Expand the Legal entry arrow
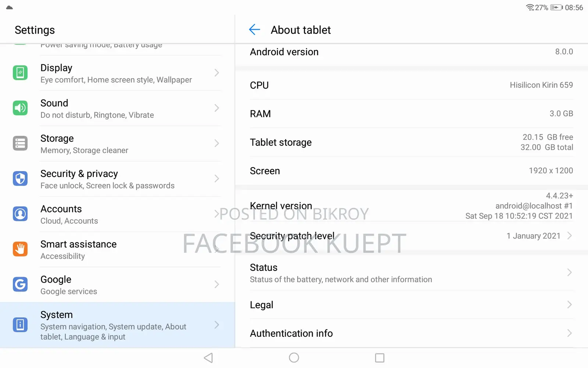588x368 pixels. 570,305
